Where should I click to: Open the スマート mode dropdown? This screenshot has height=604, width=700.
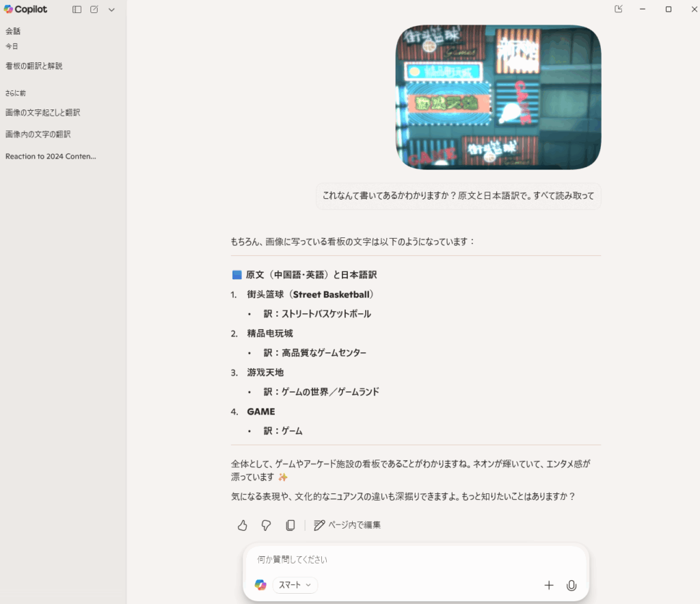tap(295, 586)
